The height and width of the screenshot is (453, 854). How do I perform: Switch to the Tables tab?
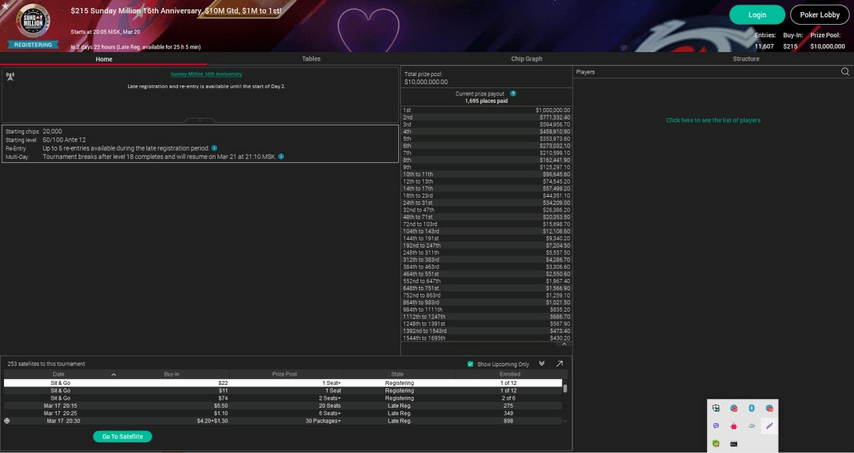point(311,59)
